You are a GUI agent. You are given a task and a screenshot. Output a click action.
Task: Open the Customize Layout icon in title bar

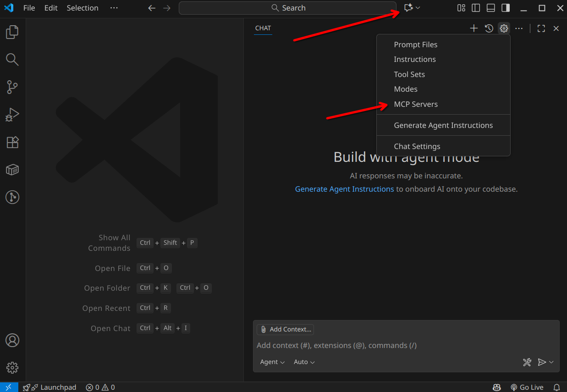460,8
